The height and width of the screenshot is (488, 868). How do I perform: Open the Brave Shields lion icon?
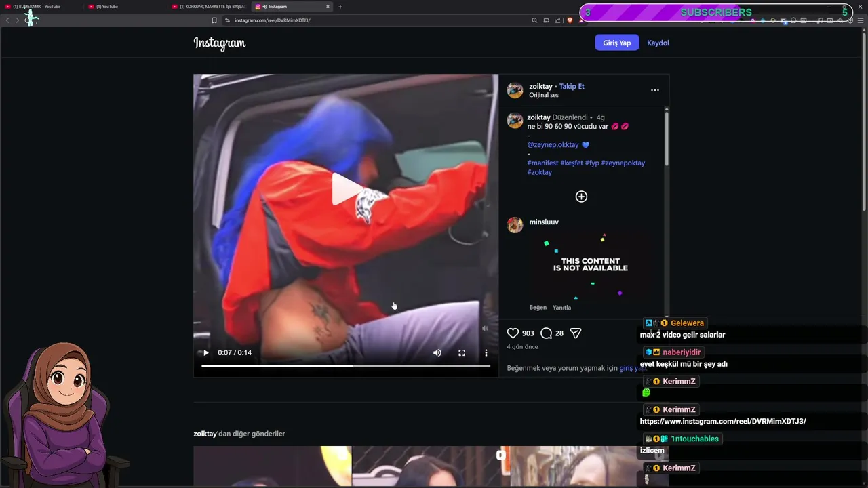pos(570,20)
